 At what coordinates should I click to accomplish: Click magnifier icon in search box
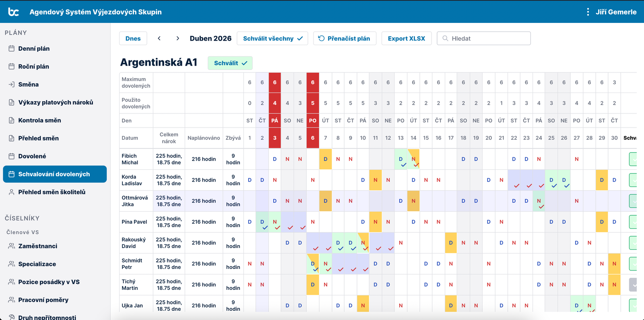445,39
